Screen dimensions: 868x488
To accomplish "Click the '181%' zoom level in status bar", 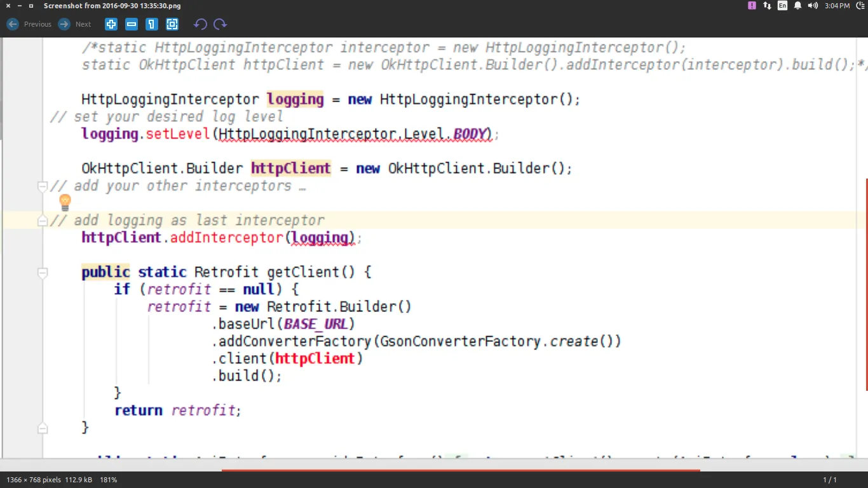I will click(x=109, y=480).
